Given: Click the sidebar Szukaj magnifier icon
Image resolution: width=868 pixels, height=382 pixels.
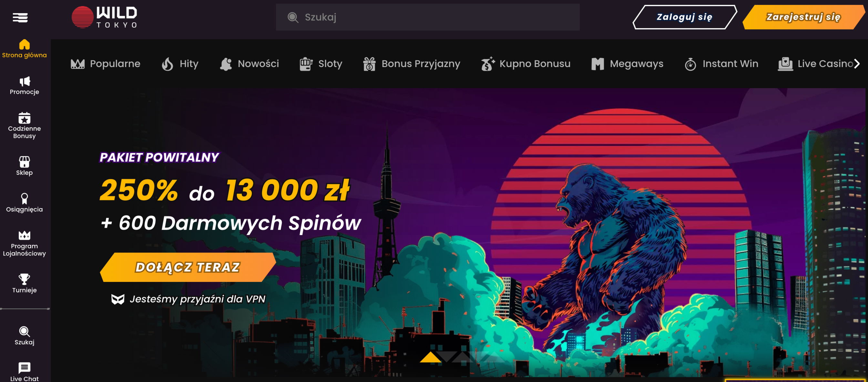Looking at the screenshot, I should click(24, 331).
